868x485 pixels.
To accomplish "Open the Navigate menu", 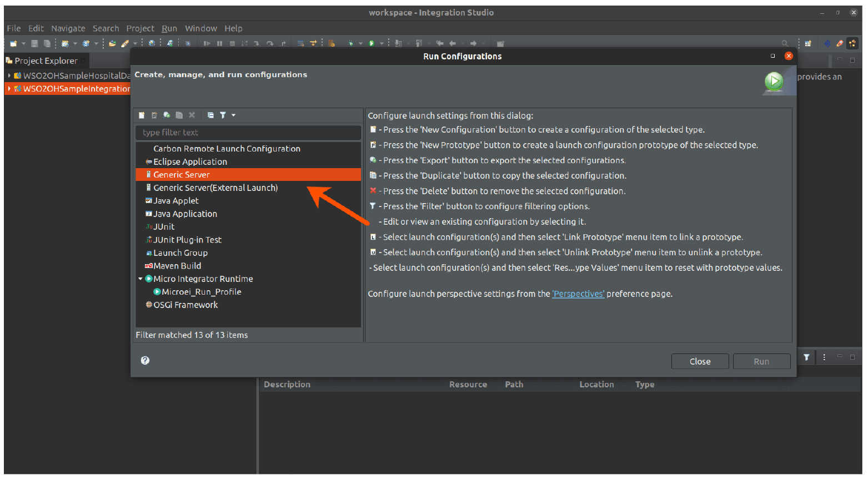I will (68, 28).
